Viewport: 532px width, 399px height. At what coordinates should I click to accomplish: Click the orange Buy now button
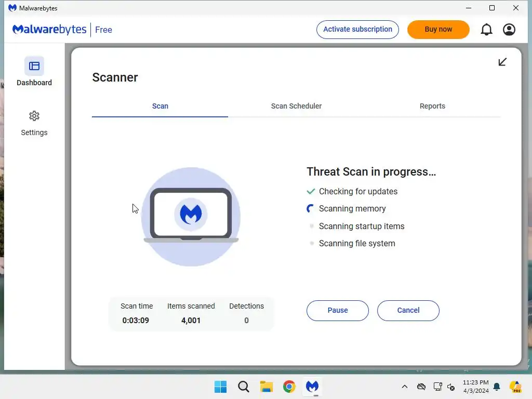point(438,30)
